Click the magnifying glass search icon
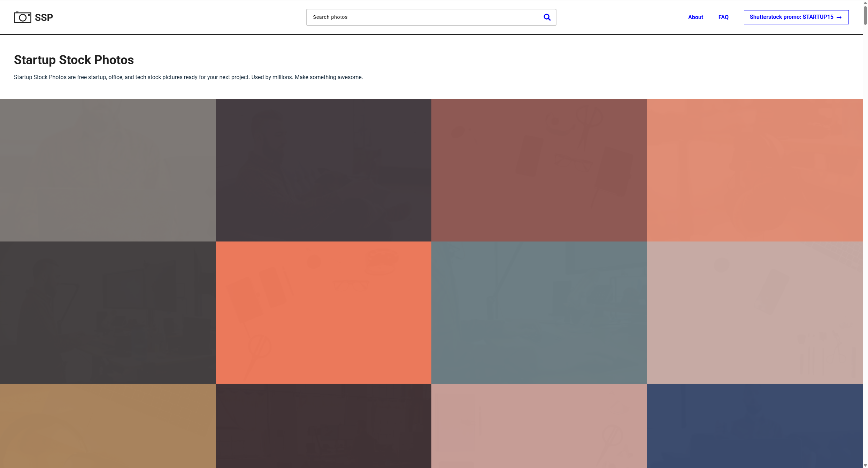The image size is (868, 468). [x=547, y=17]
